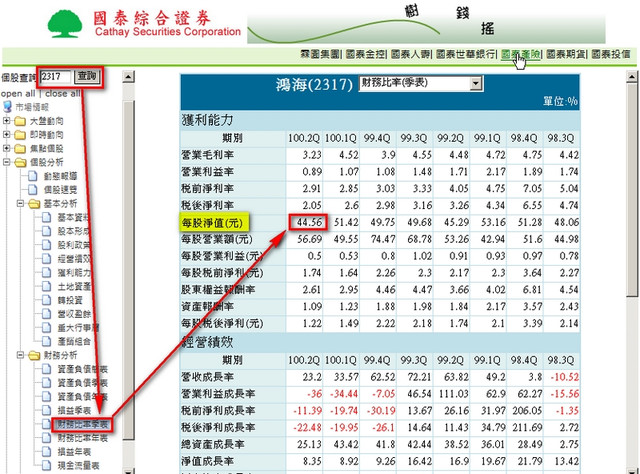
Task: Click the left panel scrollbar thumb
Action: coord(129,269)
